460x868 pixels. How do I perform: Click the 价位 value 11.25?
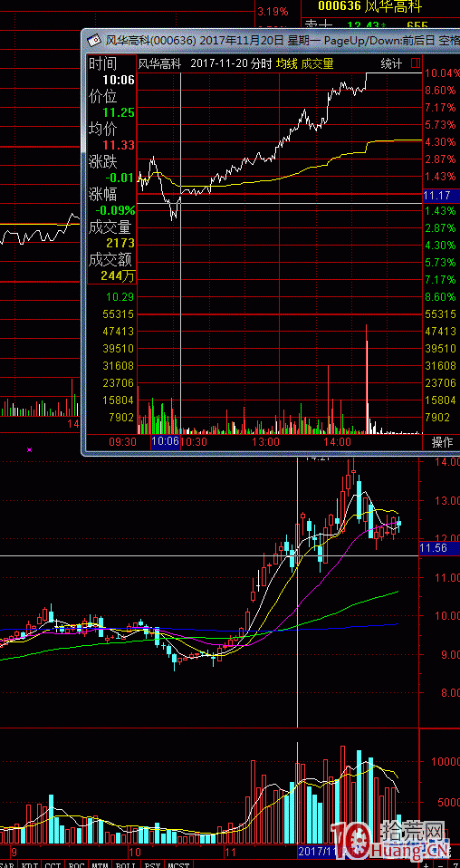tap(120, 113)
